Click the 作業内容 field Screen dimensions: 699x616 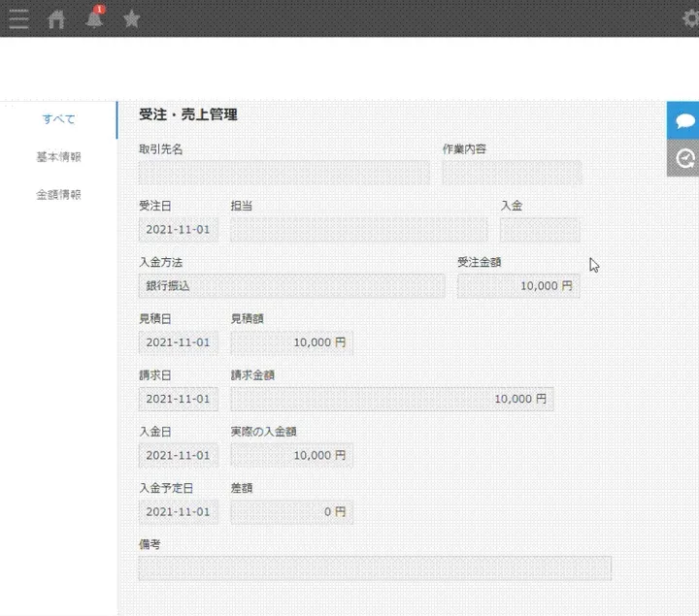pyautogui.click(x=512, y=174)
